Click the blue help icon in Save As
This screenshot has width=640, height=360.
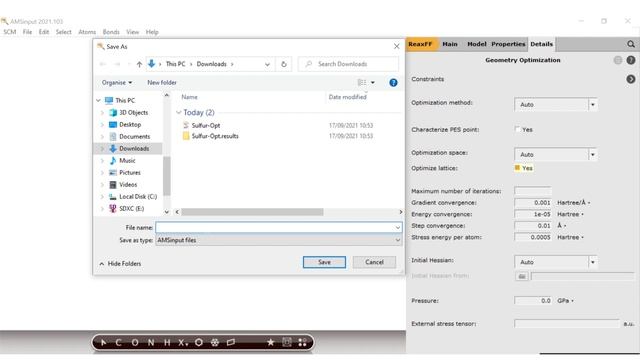point(393,83)
